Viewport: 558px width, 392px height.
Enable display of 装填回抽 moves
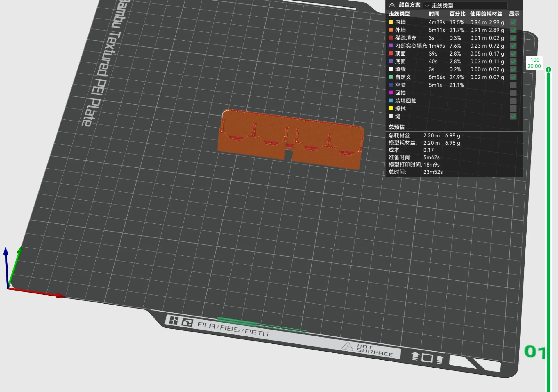pyautogui.click(x=514, y=101)
